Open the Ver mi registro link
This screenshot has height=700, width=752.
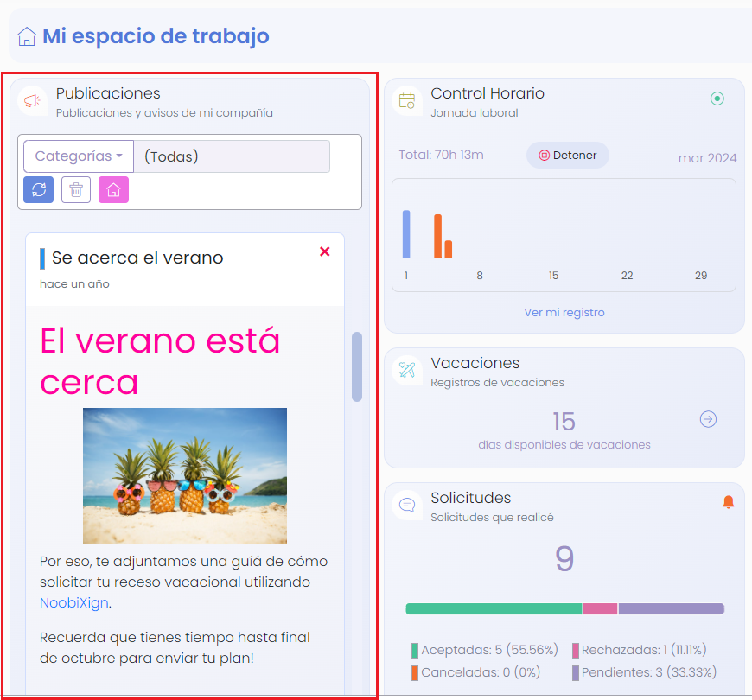click(564, 312)
